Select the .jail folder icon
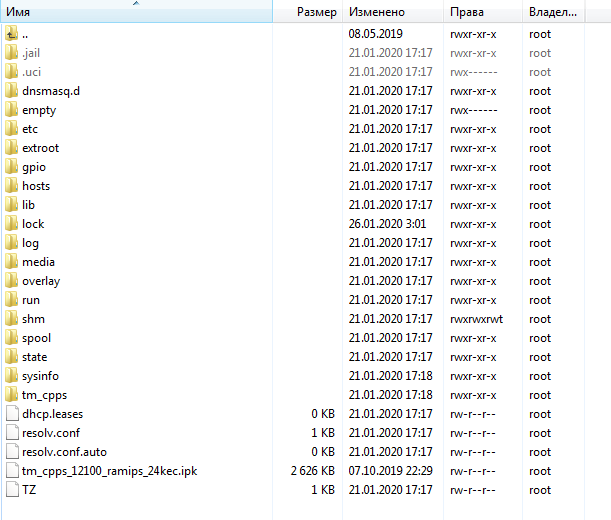The width and height of the screenshot is (611, 520). coord(11,53)
